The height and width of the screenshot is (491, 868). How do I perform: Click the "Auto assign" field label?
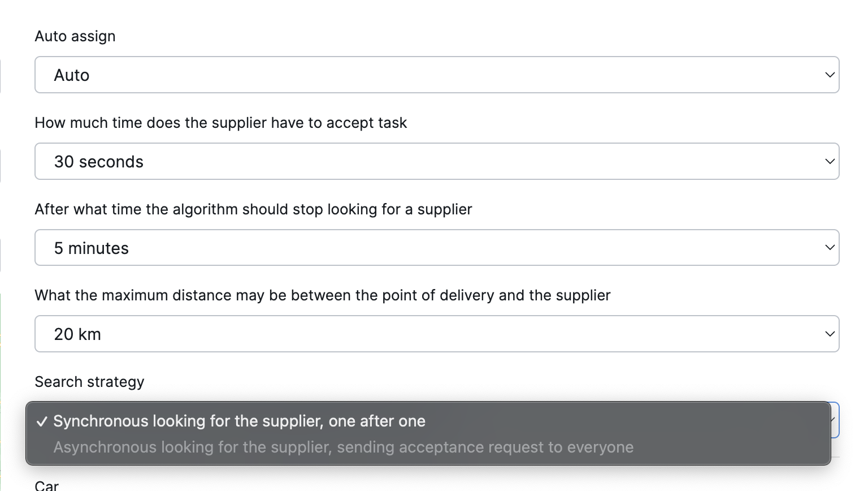point(75,36)
